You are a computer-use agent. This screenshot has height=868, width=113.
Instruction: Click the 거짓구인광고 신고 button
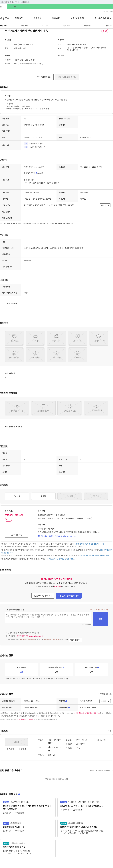[x=105, y=694]
